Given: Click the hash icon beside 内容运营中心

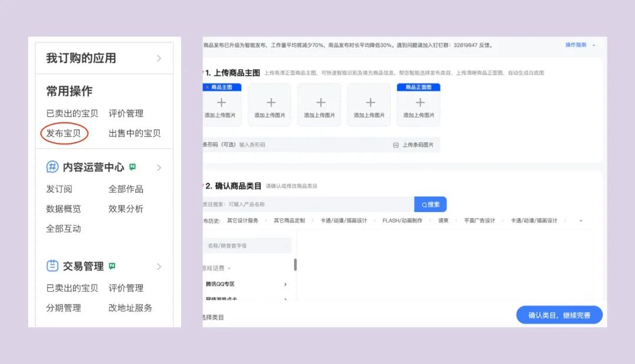Looking at the screenshot, I should 52,167.
